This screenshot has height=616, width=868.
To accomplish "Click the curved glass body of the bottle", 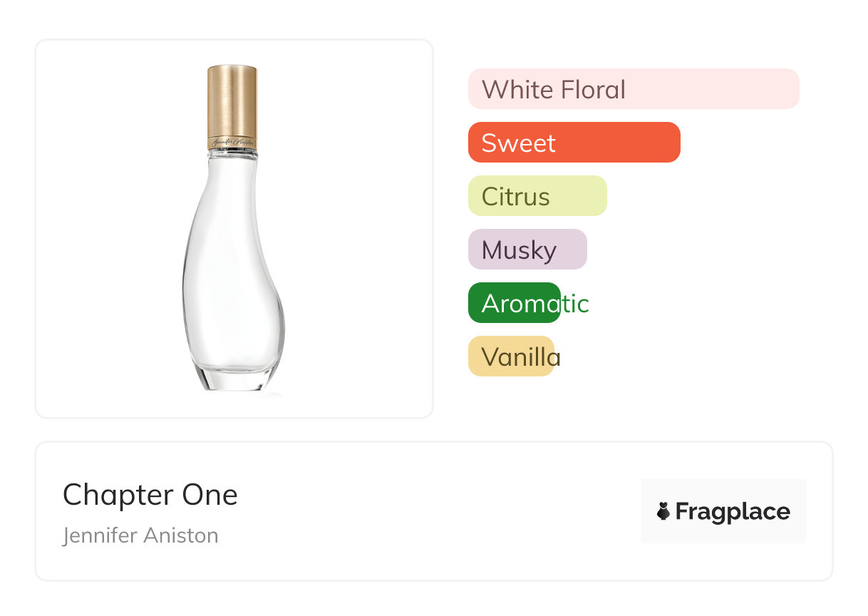I will point(232,271).
